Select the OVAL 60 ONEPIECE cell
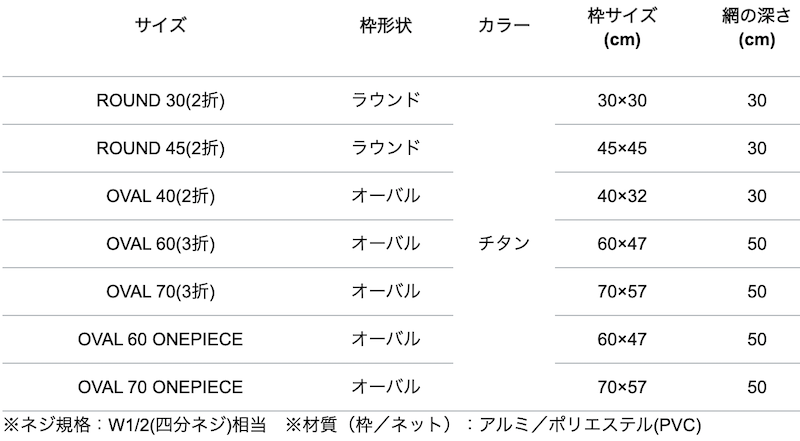The image size is (800, 441). tap(160, 339)
